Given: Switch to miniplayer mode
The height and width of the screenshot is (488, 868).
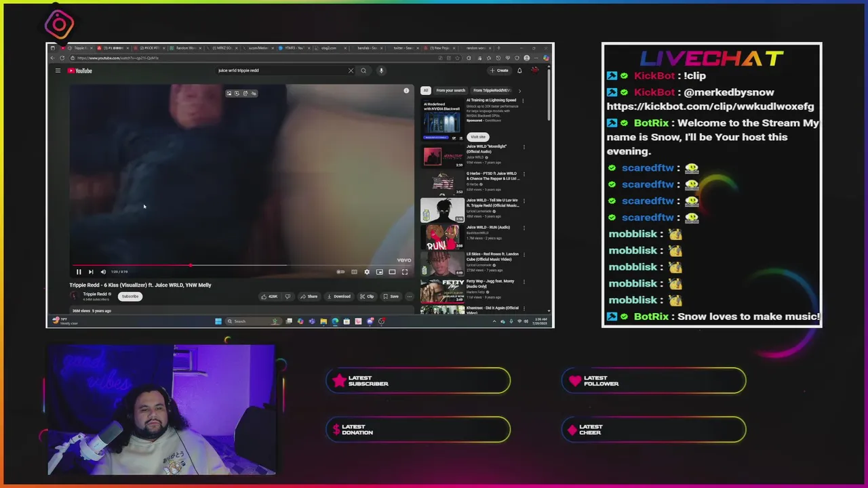Looking at the screenshot, I should [x=380, y=272].
